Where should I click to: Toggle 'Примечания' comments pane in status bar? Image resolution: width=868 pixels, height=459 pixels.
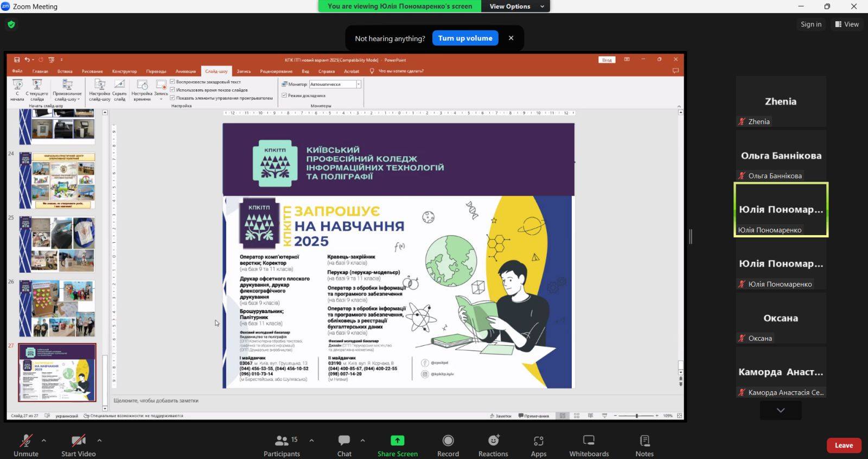pos(534,416)
